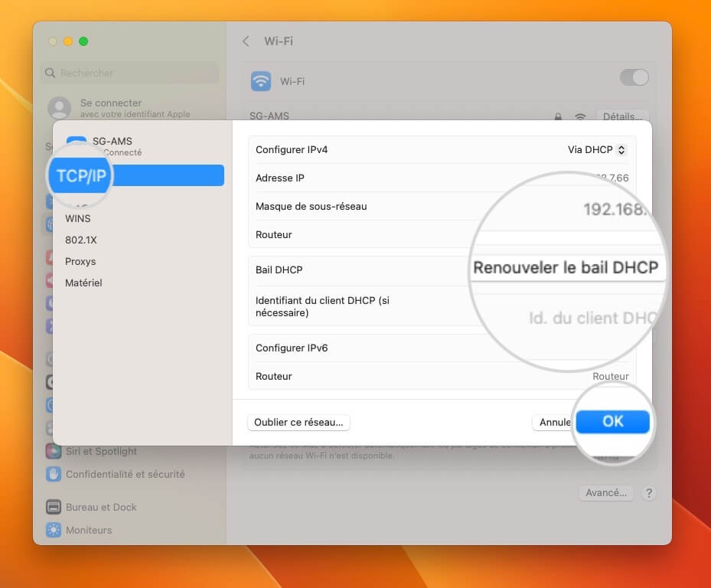711x588 pixels.
Task: Click the IPv6 Routeur placeholder value
Action: (610, 377)
